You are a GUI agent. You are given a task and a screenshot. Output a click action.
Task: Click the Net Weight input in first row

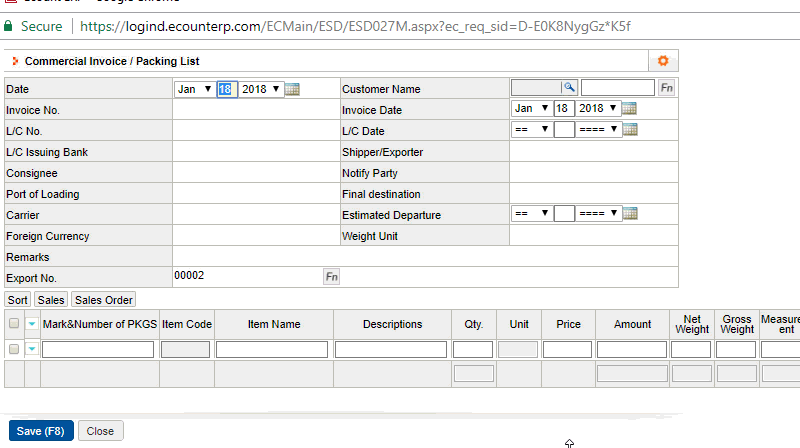click(691, 350)
